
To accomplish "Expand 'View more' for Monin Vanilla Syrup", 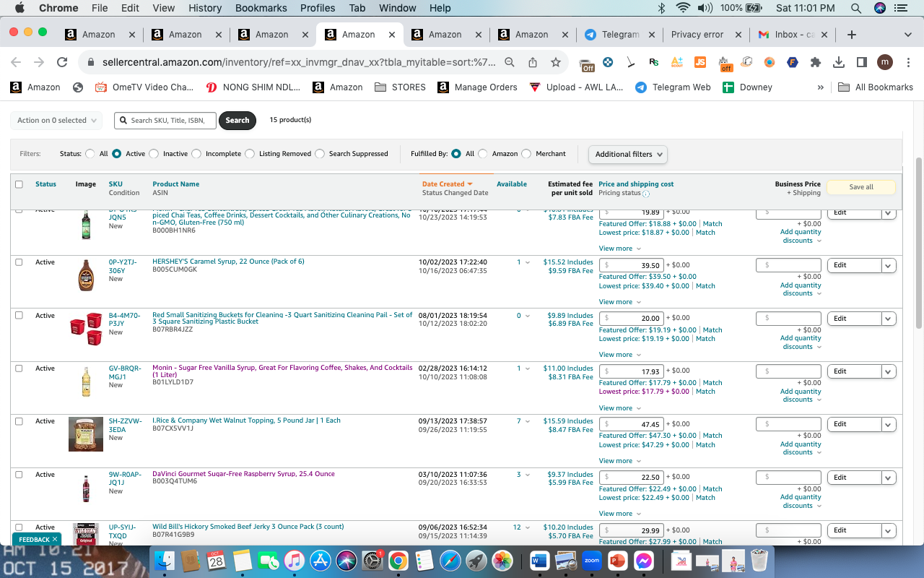I will [x=619, y=408].
